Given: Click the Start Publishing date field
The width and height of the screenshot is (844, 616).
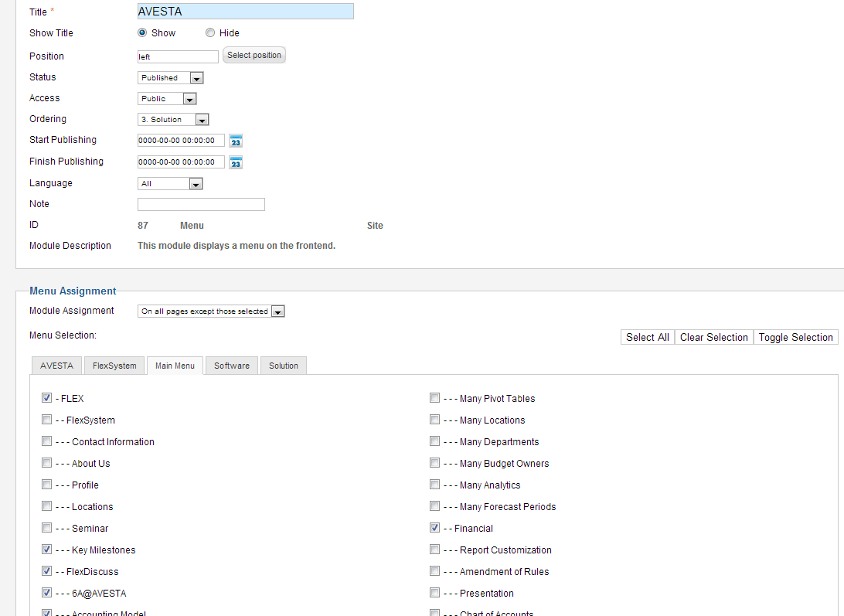Looking at the screenshot, I should tap(181, 141).
